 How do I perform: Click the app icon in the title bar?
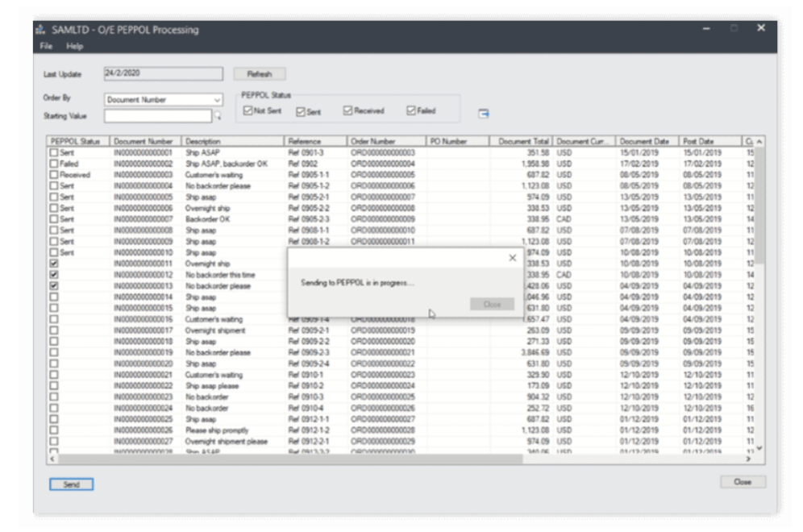pyautogui.click(x=40, y=30)
